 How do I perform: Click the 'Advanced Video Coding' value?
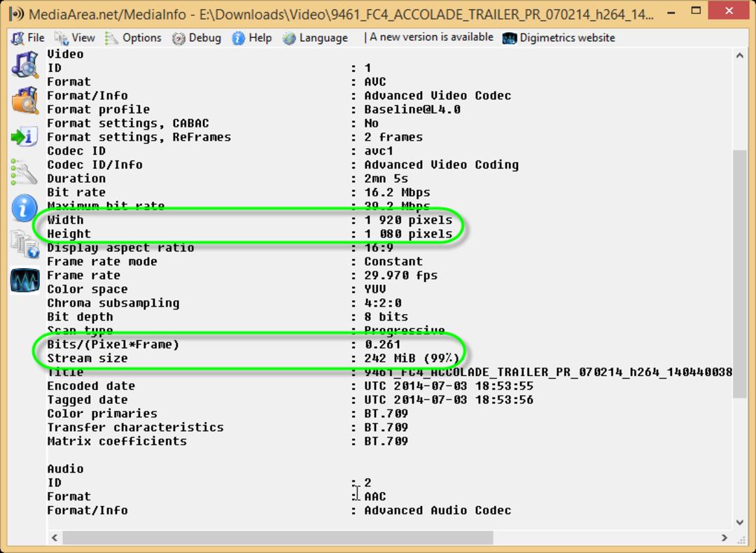pos(442,165)
